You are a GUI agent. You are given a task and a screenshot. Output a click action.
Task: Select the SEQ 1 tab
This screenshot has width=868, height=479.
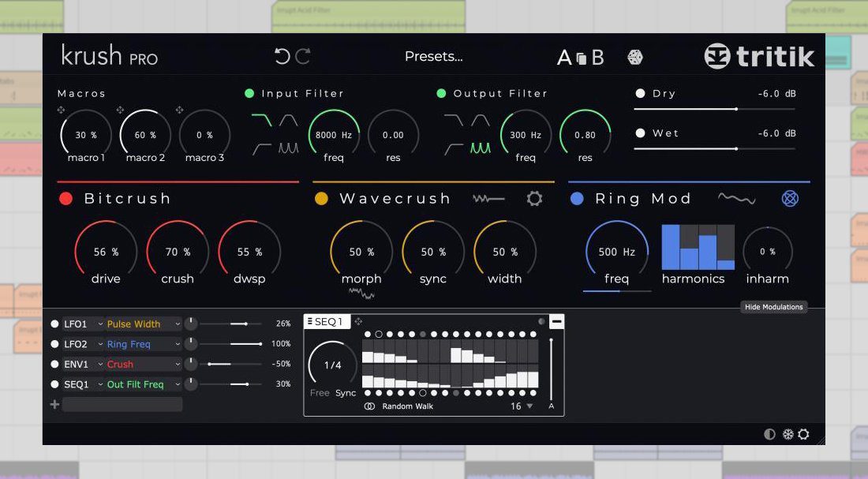[327, 321]
